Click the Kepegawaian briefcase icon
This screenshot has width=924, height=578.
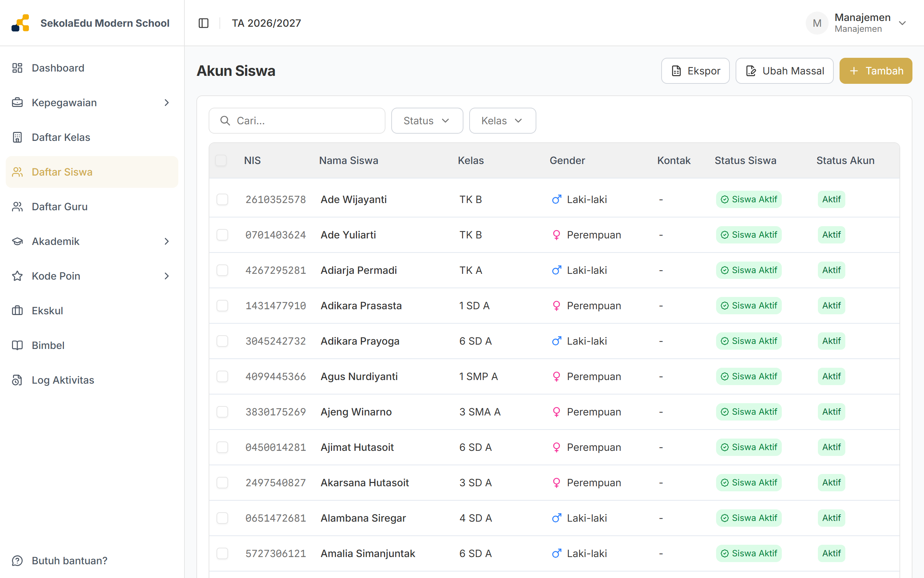(17, 103)
